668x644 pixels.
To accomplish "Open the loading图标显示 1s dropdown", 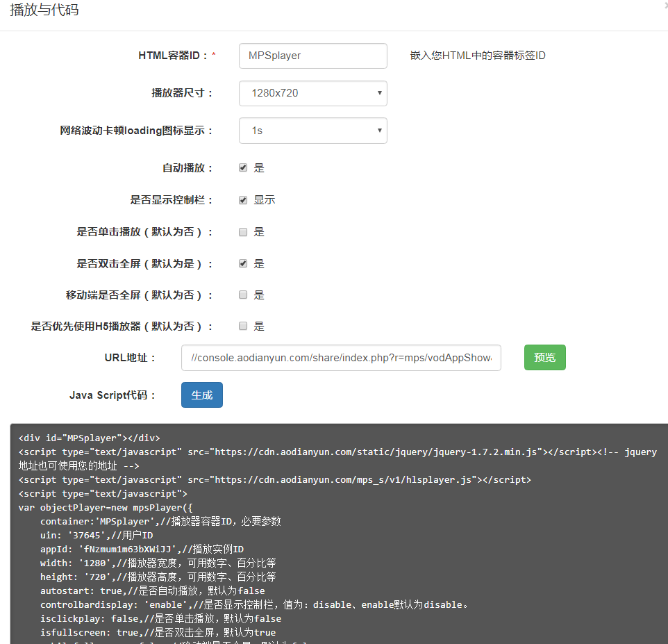I will point(312,131).
